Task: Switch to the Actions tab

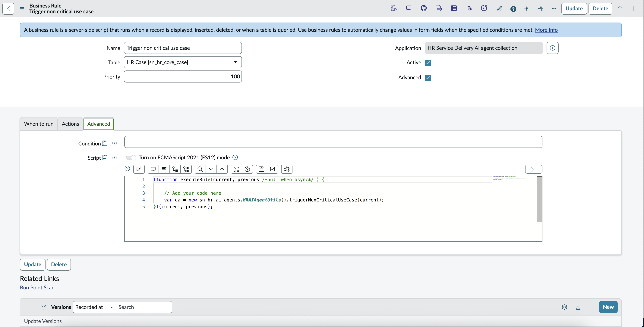Action: click(x=70, y=124)
